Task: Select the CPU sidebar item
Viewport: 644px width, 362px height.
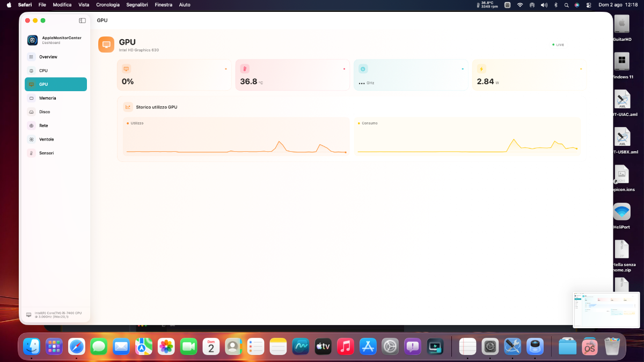Action: pos(56,71)
